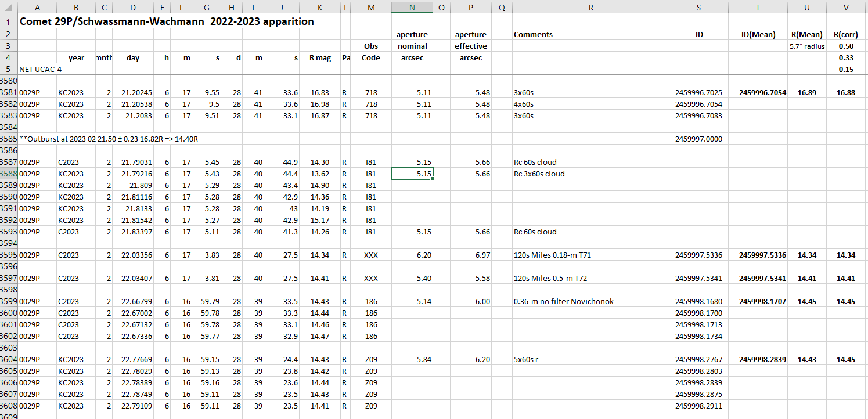Click R mag value 14.90
This screenshot has height=419, width=868.
pyautogui.click(x=320, y=185)
